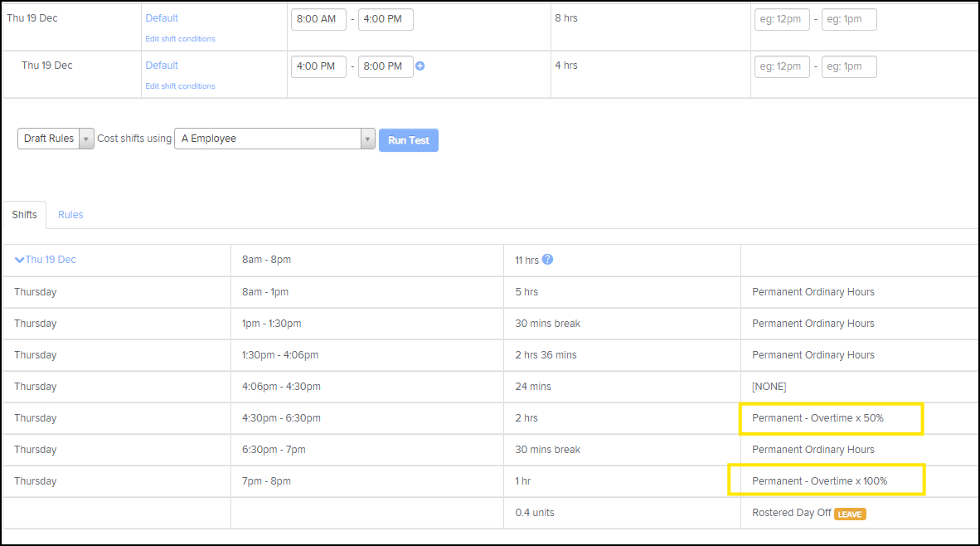Focus first row's eg: 12pm break field

pos(782,20)
